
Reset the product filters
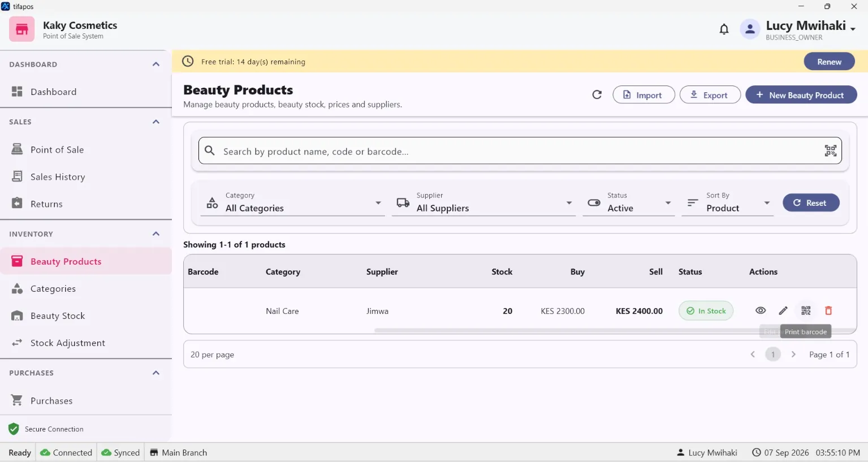[811, 202]
